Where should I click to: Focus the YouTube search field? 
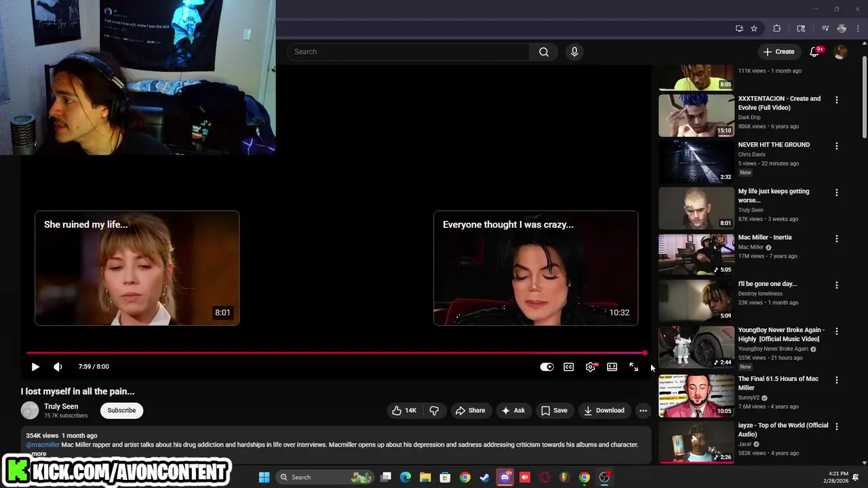coord(409,52)
